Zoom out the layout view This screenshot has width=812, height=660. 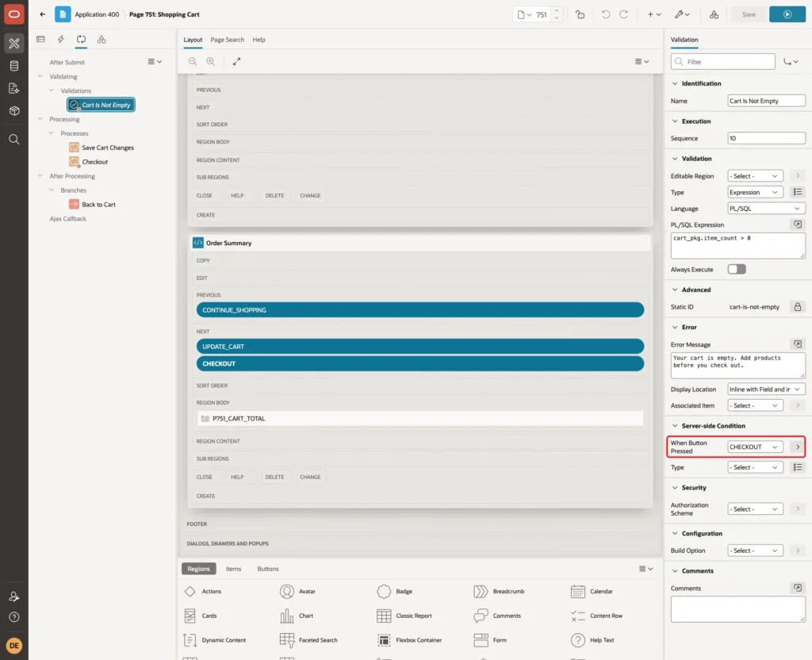point(193,61)
